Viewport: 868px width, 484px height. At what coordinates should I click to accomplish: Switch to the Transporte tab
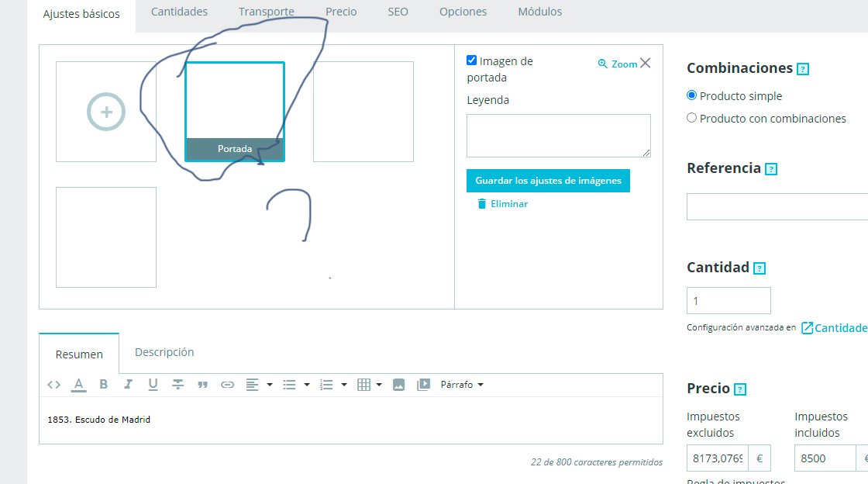[x=267, y=12]
